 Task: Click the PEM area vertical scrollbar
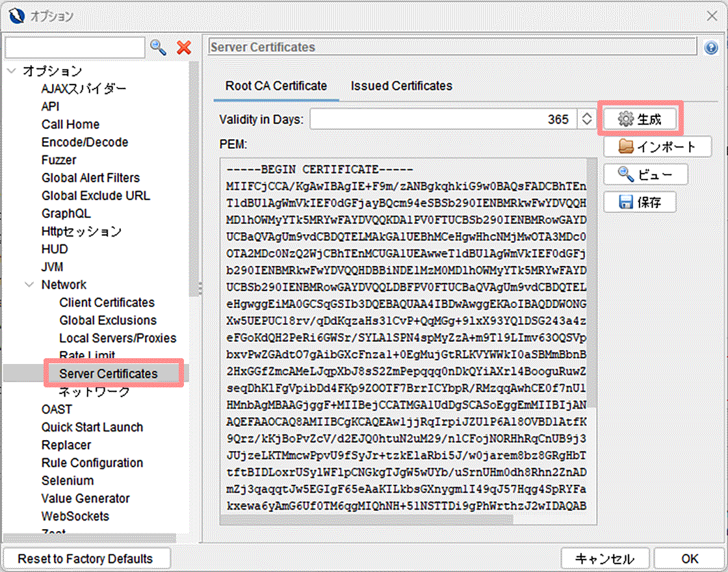pos(591,283)
